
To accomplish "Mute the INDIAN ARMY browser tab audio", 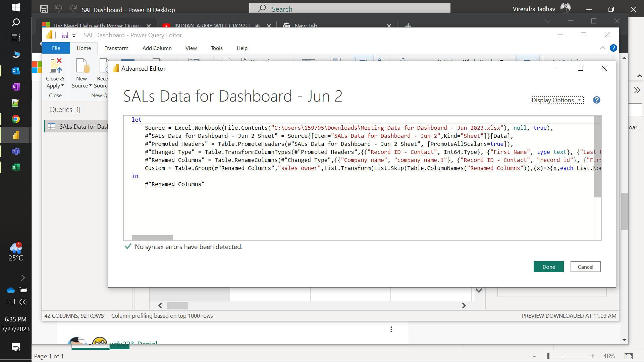I will pos(258,25).
